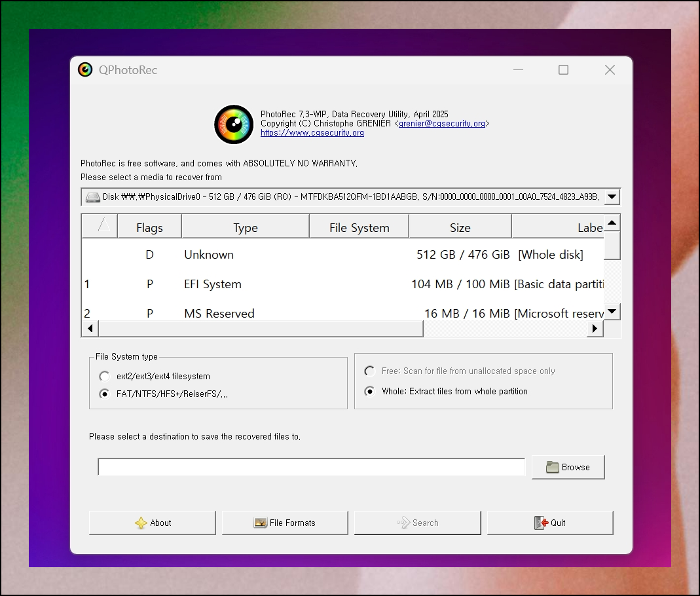The image size is (700, 596).
Task: Close the QPhotoRec window
Action: pos(610,69)
